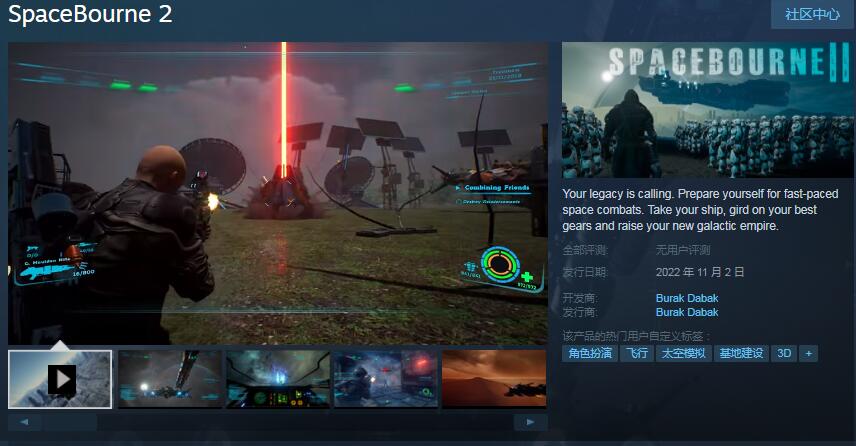Play the trailer video thumbnail
The width and height of the screenshot is (856, 446).
tap(60, 379)
